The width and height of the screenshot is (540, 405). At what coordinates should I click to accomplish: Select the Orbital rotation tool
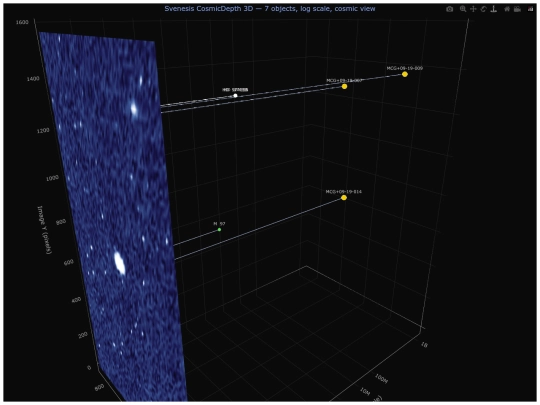click(484, 9)
